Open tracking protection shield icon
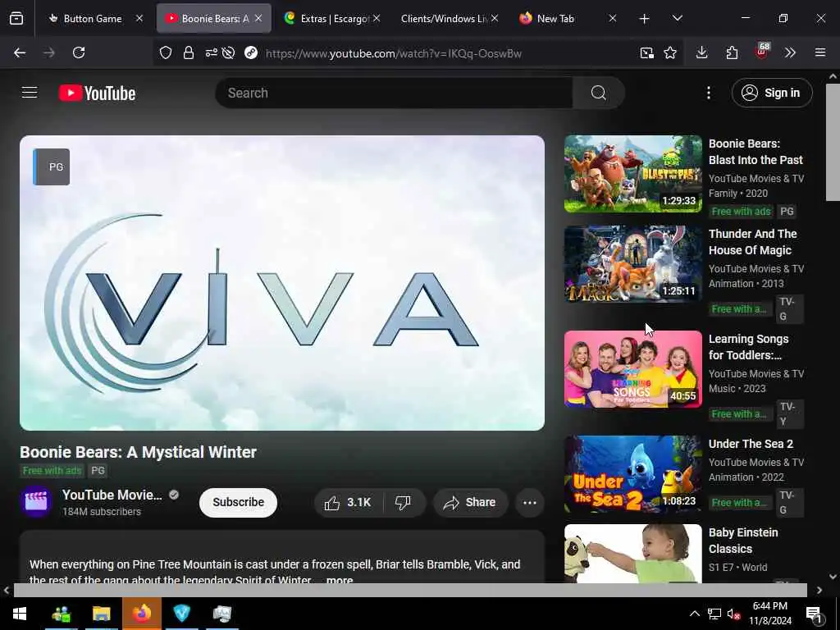Image resolution: width=840 pixels, height=630 pixels. 166,52
